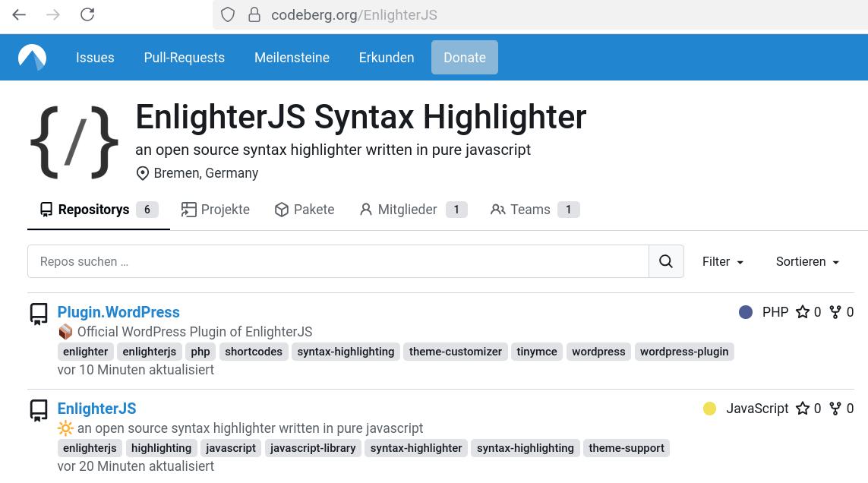Open the theme-customizer topic tag
868x483 pixels.
click(456, 352)
